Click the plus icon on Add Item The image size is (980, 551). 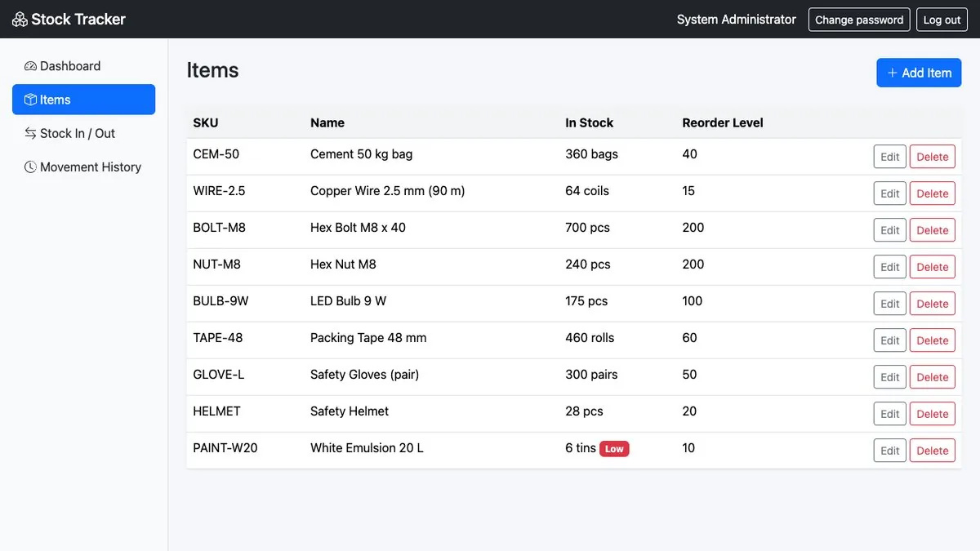point(893,73)
